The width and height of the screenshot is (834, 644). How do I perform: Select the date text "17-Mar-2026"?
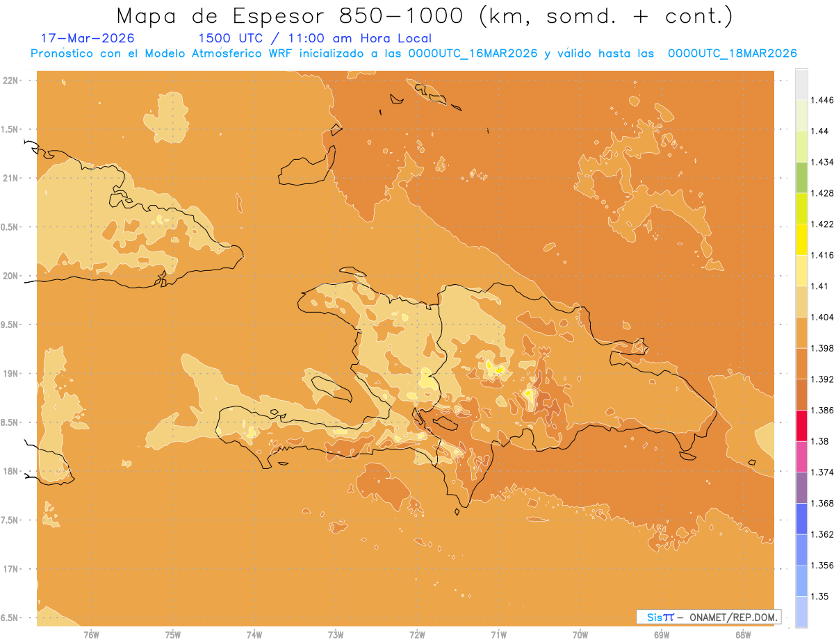88,38
